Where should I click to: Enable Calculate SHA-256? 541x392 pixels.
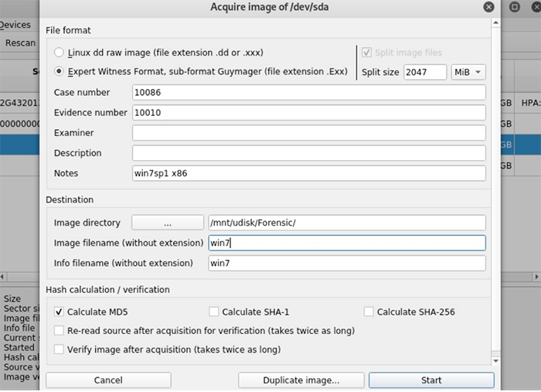(x=369, y=312)
